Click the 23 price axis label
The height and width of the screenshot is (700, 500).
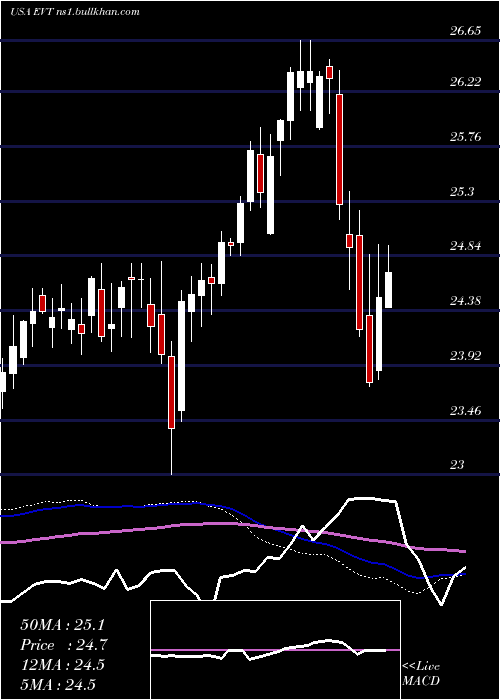[x=457, y=465]
